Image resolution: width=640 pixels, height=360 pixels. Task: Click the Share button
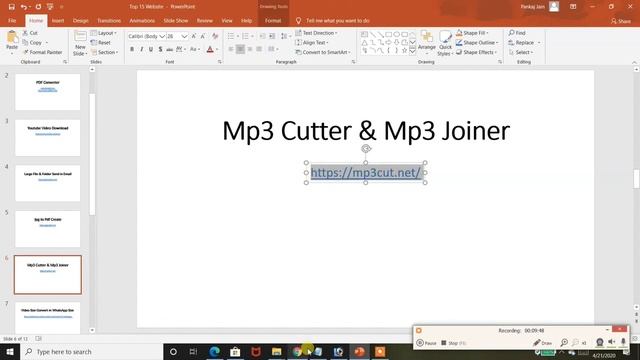tap(621, 21)
